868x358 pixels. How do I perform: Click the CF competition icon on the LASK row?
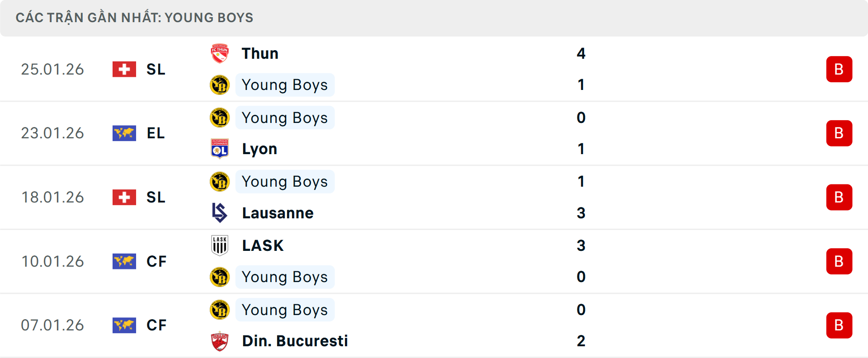(x=124, y=261)
